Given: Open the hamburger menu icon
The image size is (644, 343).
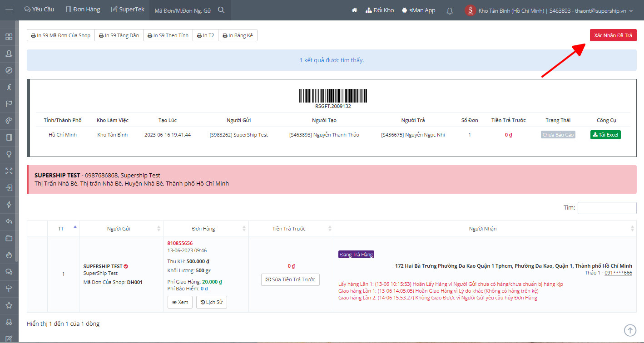Looking at the screenshot, I should (x=9, y=10).
